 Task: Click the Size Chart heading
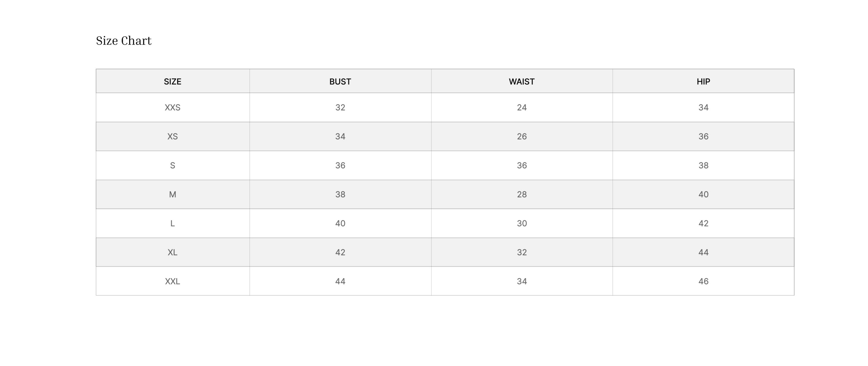tap(124, 41)
